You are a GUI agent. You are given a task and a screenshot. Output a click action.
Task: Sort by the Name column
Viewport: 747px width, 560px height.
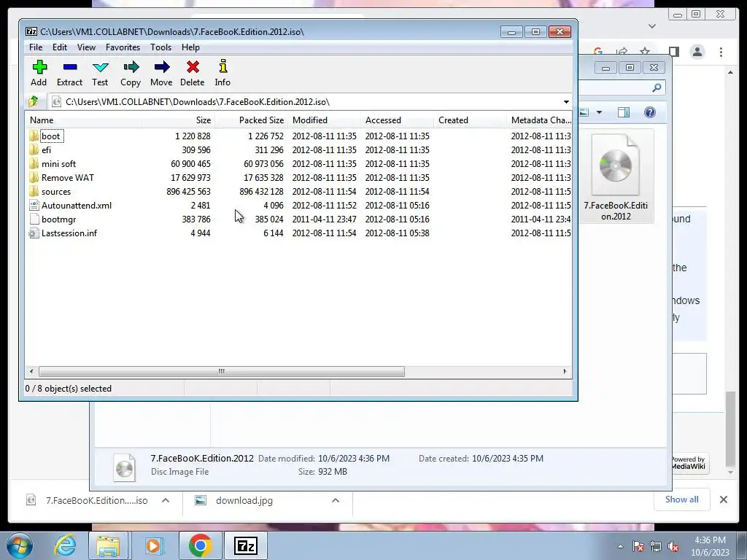click(83, 120)
